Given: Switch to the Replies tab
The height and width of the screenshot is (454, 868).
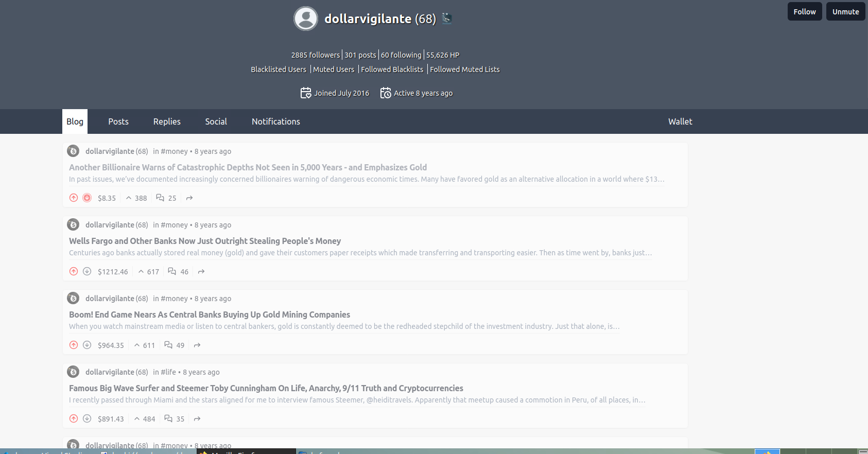Looking at the screenshot, I should click(167, 121).
